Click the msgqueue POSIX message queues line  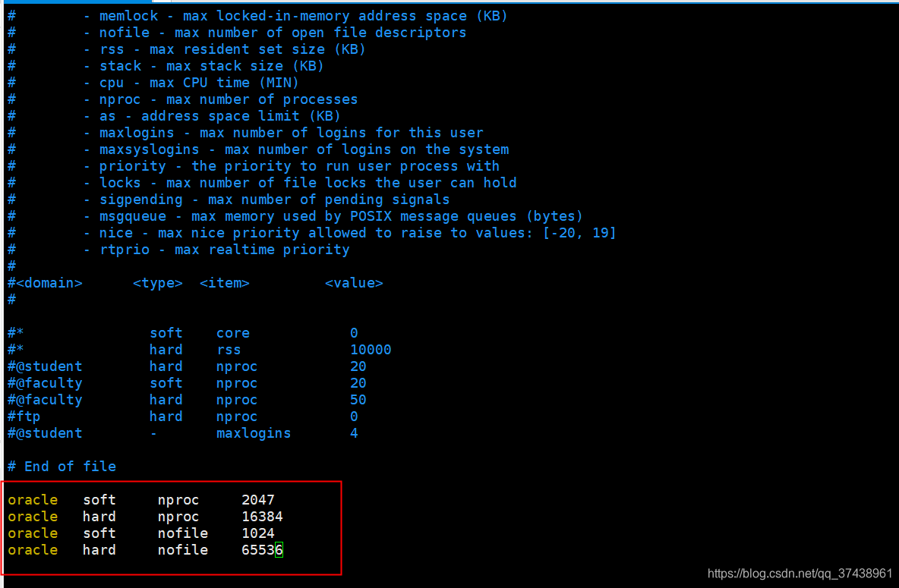pyautogui.click(x=295, y=216)
